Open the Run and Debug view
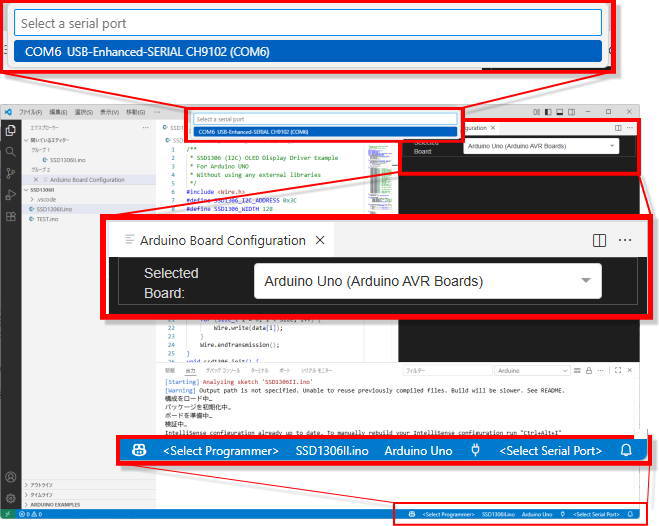Viewport: 659px width, 526px height. tap(10, 195)
